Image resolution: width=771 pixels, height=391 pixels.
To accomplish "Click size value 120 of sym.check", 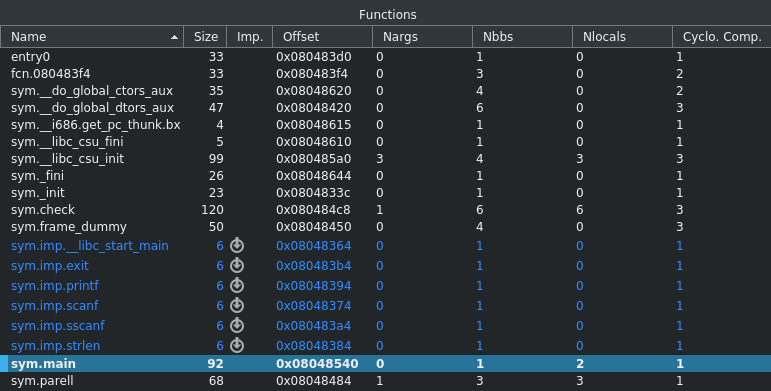I will (212, 210).
